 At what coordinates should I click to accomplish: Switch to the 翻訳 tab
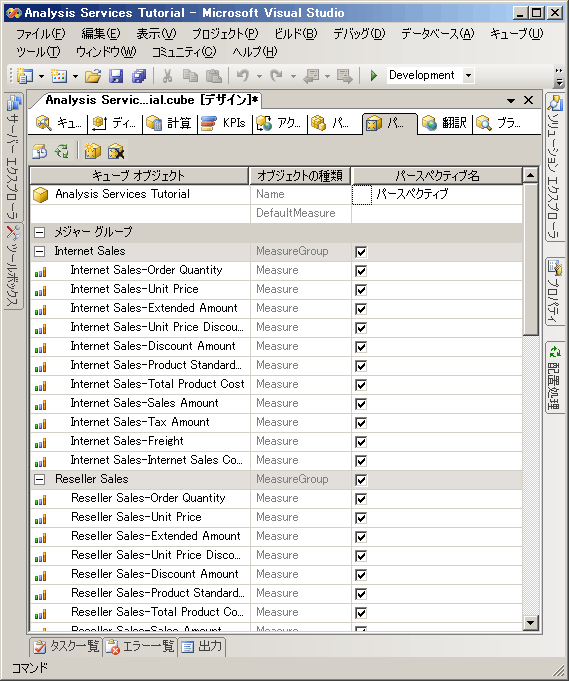tap(444, 123)
